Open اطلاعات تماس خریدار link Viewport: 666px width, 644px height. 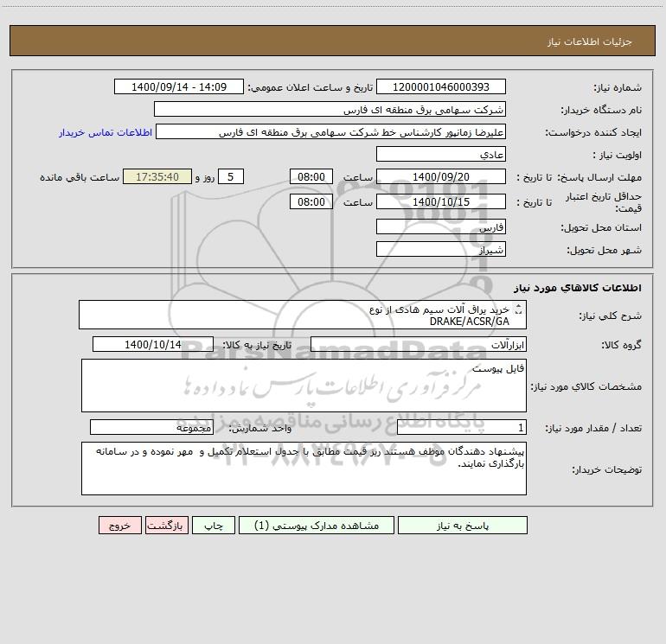106,132
